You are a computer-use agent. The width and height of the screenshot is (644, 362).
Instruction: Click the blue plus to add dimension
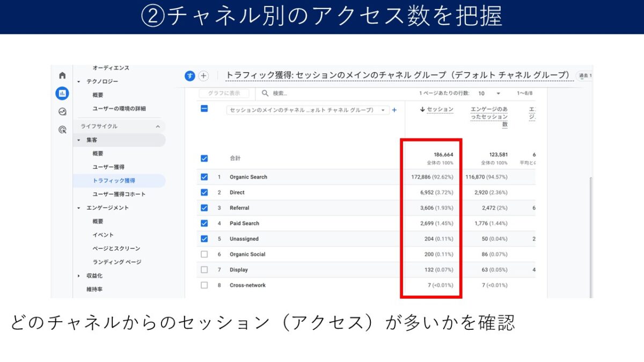point(394,110)
